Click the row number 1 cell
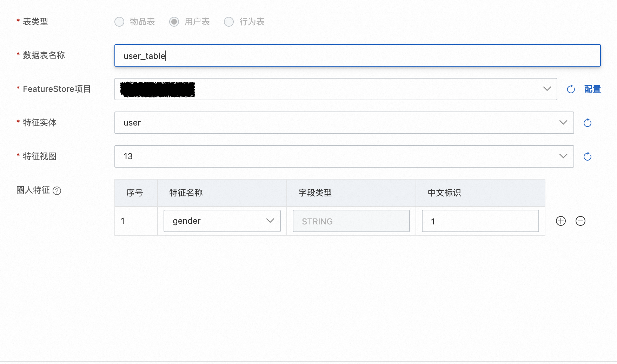 136,221
